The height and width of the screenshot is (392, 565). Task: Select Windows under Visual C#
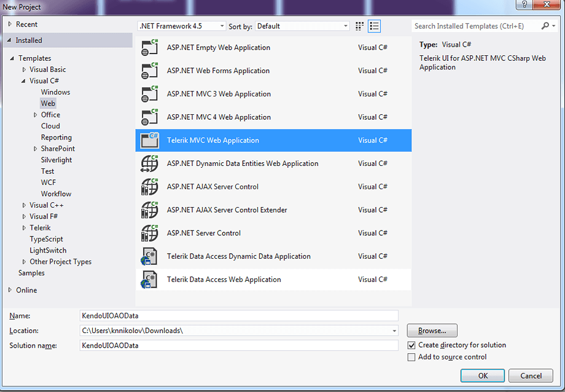(x=55, y=92)
